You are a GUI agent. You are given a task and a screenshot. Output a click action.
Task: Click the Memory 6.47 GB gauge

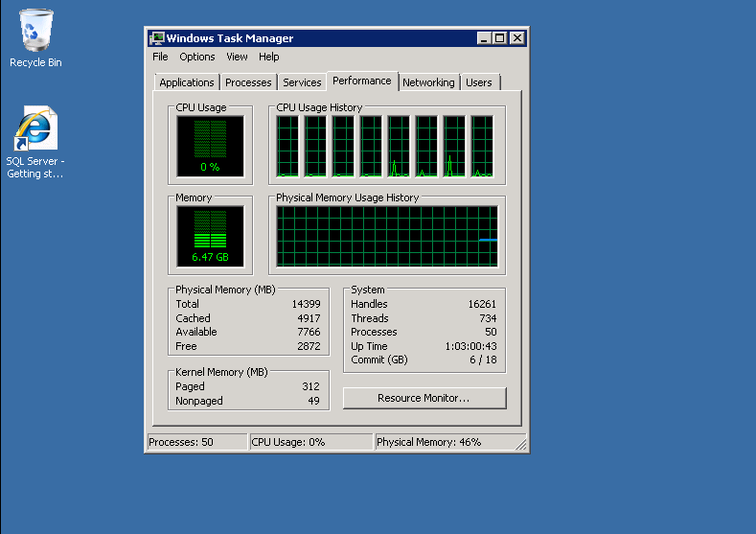pyautogui.click(x=210, y=237)
